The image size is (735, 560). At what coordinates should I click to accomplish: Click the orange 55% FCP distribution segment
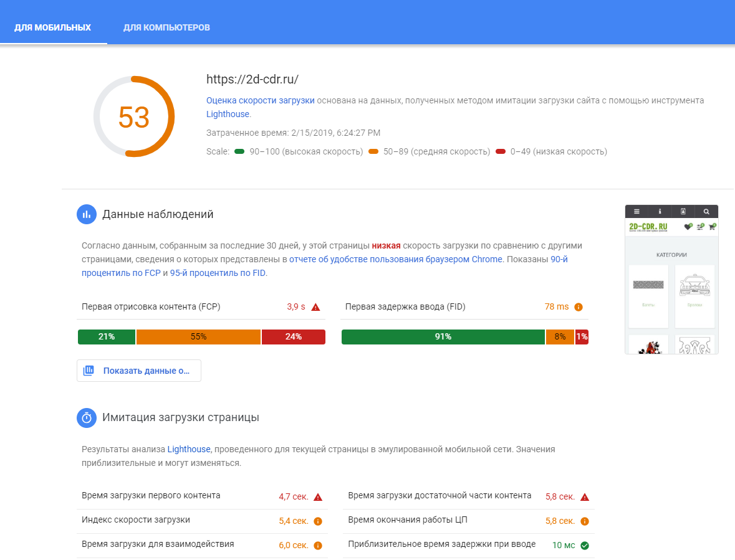pos(198,336)
